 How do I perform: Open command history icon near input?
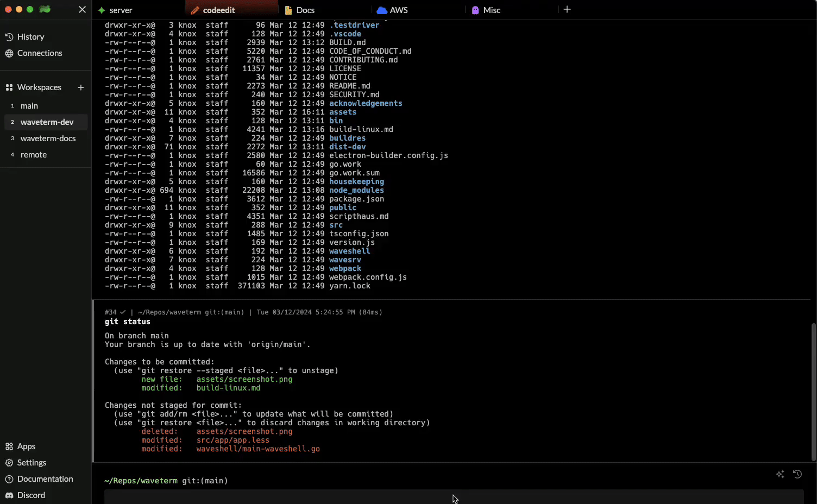click(x=797, y=474)
